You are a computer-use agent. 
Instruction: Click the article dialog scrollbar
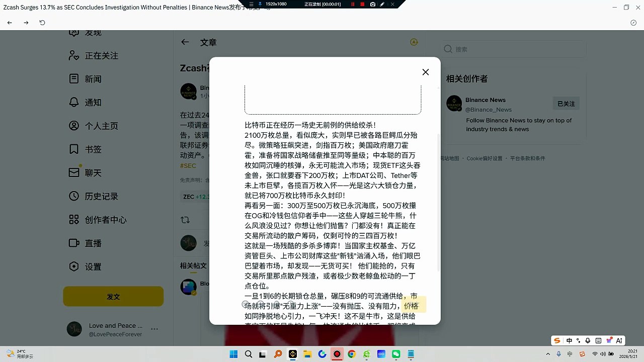pyautogui.click(x=439, y=203)
